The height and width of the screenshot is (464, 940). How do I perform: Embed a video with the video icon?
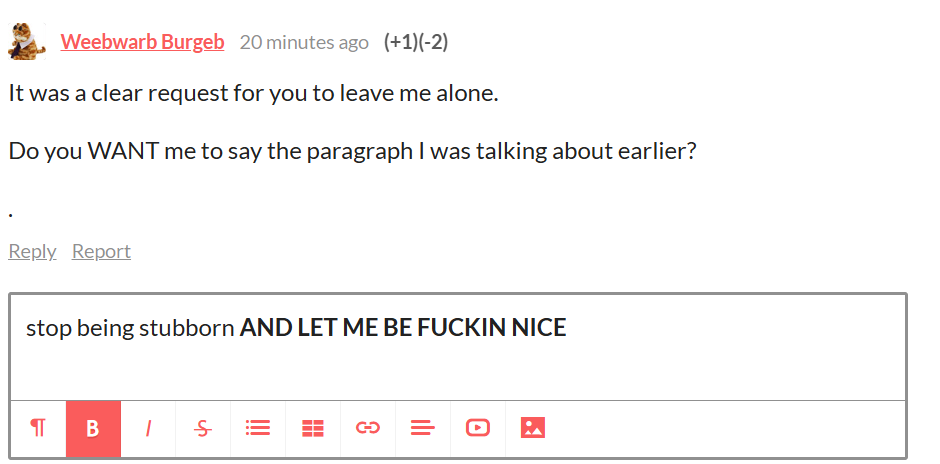478,429
